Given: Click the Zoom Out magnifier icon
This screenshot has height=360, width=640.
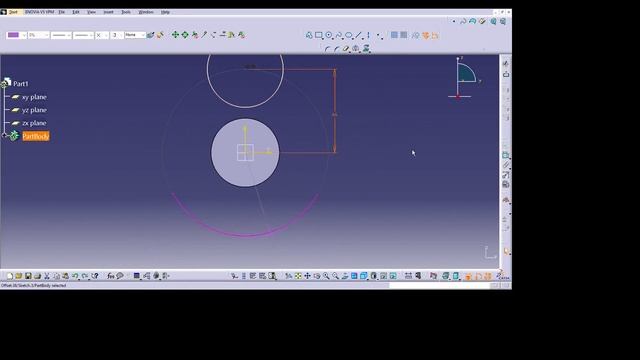Looking at the screenshot, I should [x=336, y=276].
